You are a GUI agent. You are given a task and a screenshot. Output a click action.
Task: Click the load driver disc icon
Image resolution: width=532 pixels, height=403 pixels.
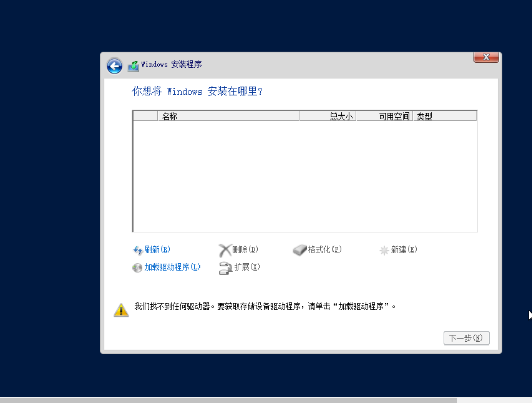(x=137, y=268)
